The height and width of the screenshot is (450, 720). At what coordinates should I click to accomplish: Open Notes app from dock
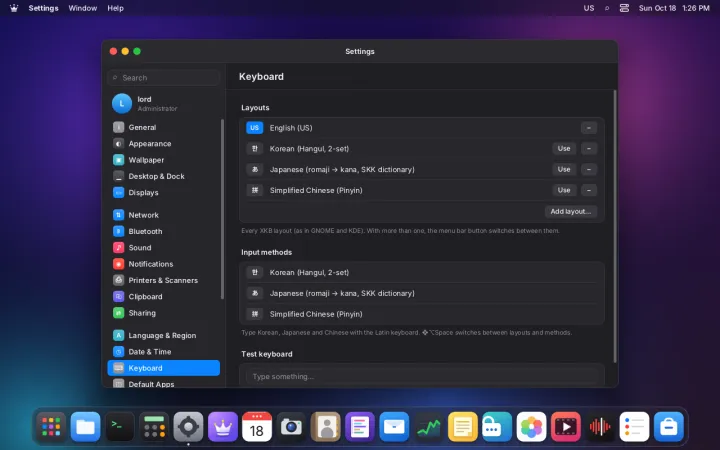click(x=463, y=427)
